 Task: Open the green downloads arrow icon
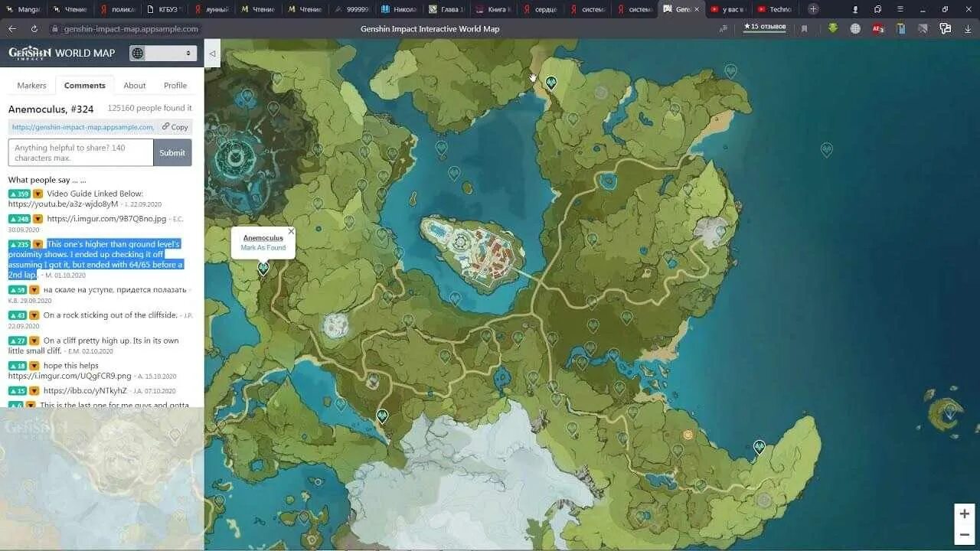pyautogui.click(x=833, y=28)
